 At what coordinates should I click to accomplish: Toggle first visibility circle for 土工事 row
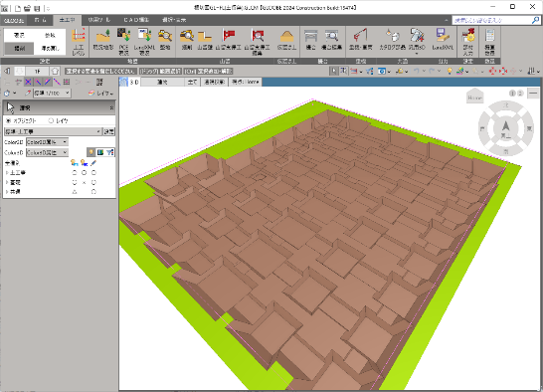pos(75,172)
